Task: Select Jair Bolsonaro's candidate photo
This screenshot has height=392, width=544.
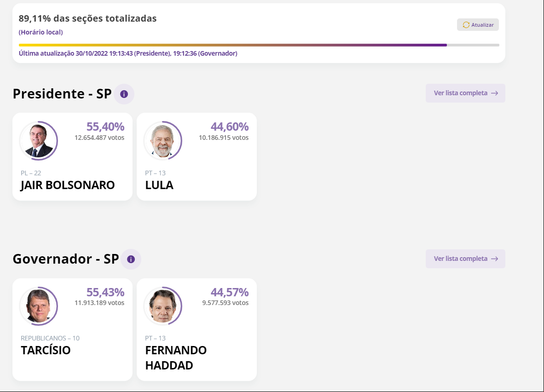Action: pos(38,140)
